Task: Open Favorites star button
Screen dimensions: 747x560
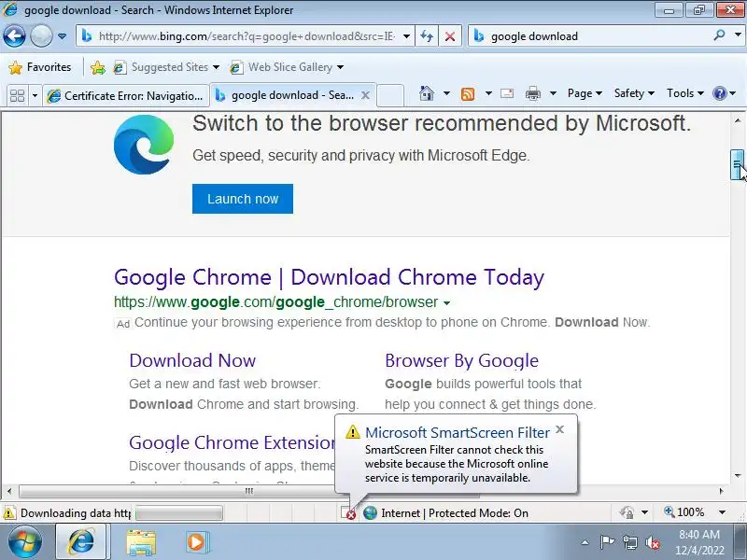Action: [40, 67]
